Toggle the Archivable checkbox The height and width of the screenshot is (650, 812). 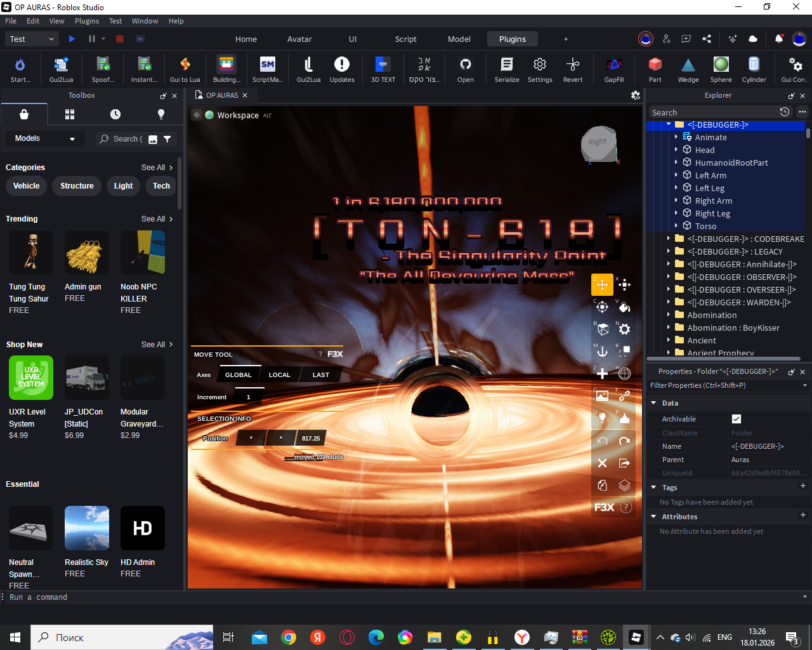pos(737,419)
